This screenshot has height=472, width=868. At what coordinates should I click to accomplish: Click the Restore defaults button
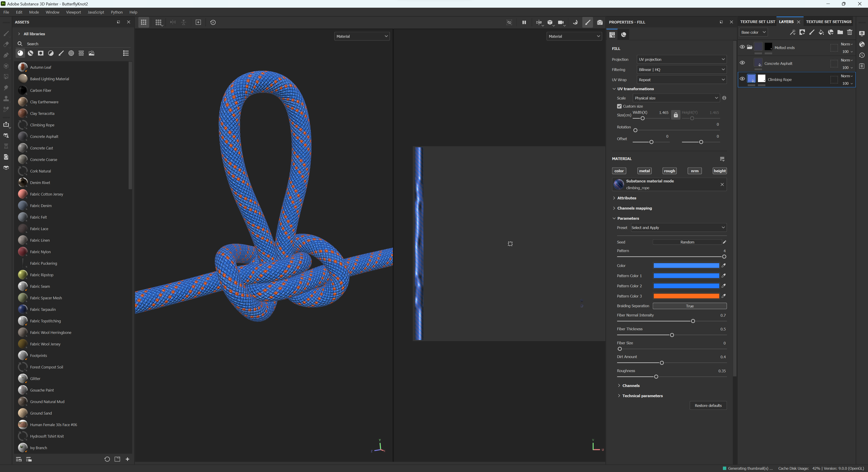point(708,405)
